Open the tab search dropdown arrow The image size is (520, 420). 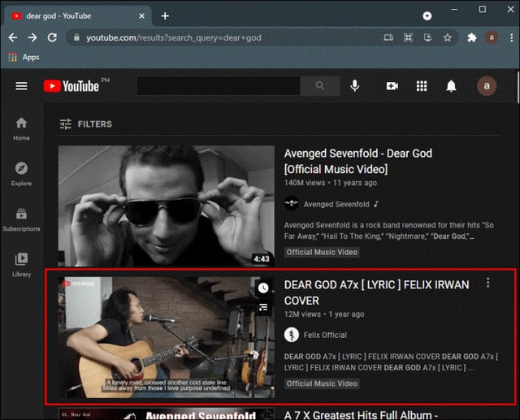[x=427, y=16]
